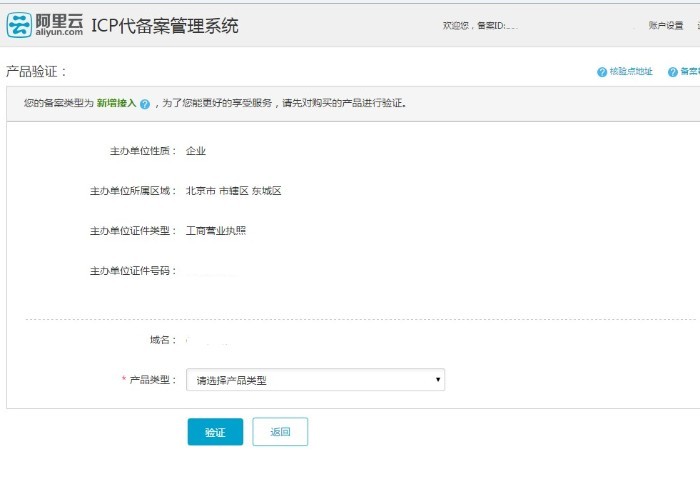This screenshot has height=504, width=700.
Task: Click the 域名 field label
Action: click(162, 340)
